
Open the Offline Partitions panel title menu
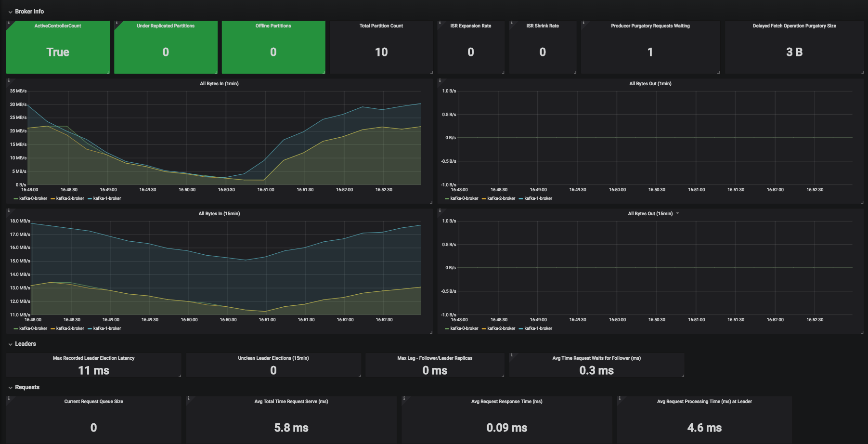tap(273, 26)
